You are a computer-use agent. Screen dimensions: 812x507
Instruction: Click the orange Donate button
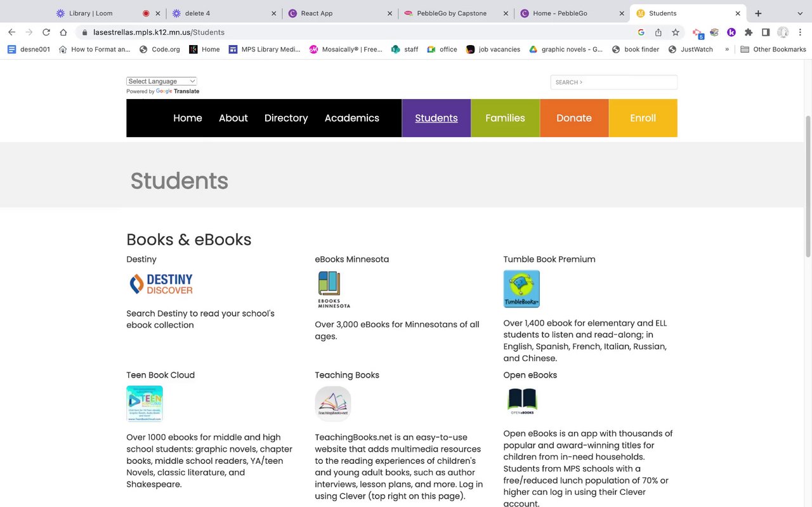(x=574, y=118)
